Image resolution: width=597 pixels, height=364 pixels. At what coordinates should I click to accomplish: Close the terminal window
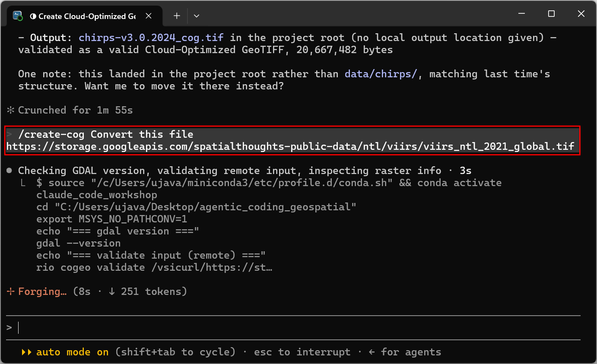[581, 14]
